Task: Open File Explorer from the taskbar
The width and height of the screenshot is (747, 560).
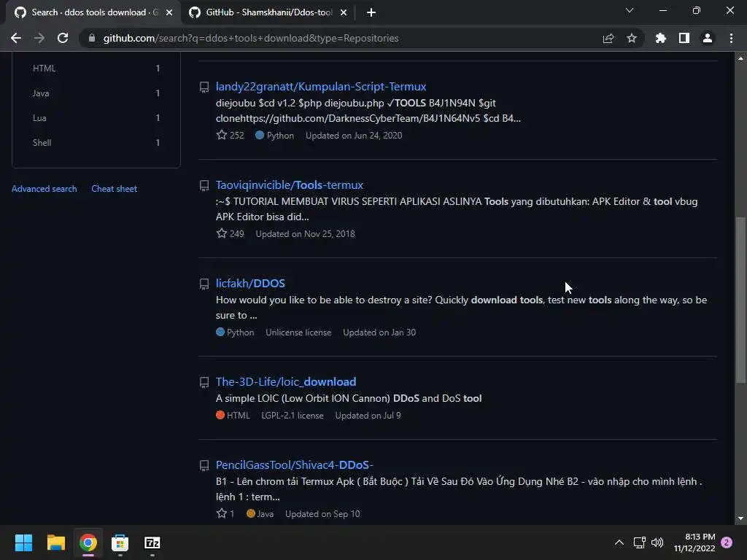Action: (x=55, y=542)
